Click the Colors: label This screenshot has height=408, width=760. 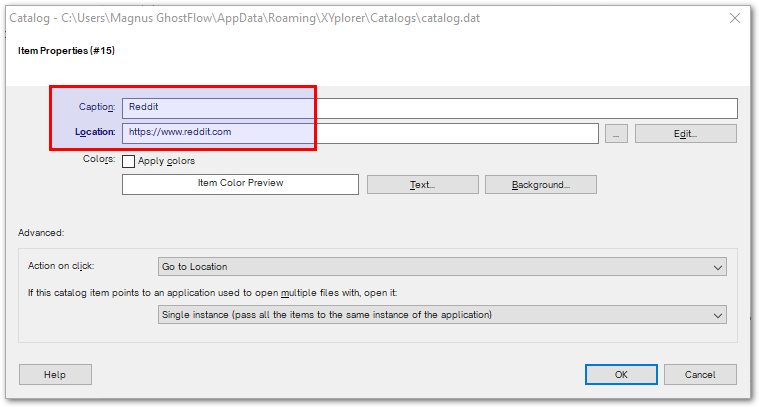(99, 159)
